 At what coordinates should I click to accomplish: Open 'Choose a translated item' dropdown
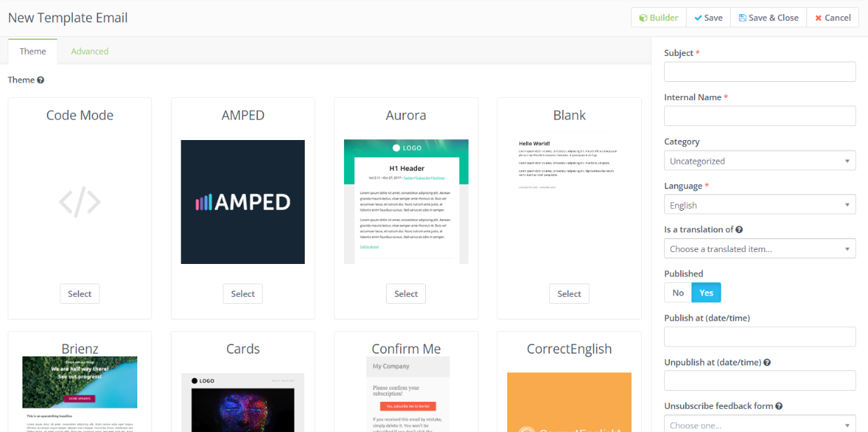pyautogui.click(x=759, y=249)
